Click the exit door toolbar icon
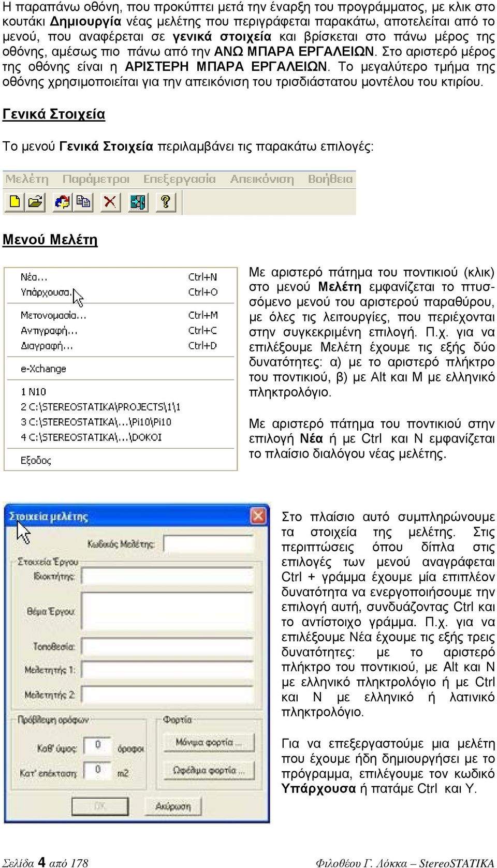 tap(138, 201)
